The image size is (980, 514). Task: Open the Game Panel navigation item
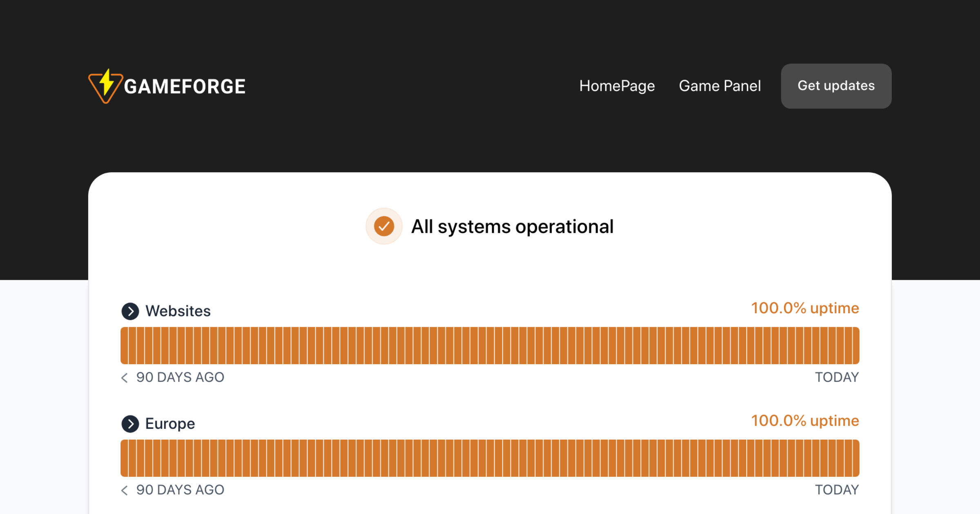click(720, 86)
